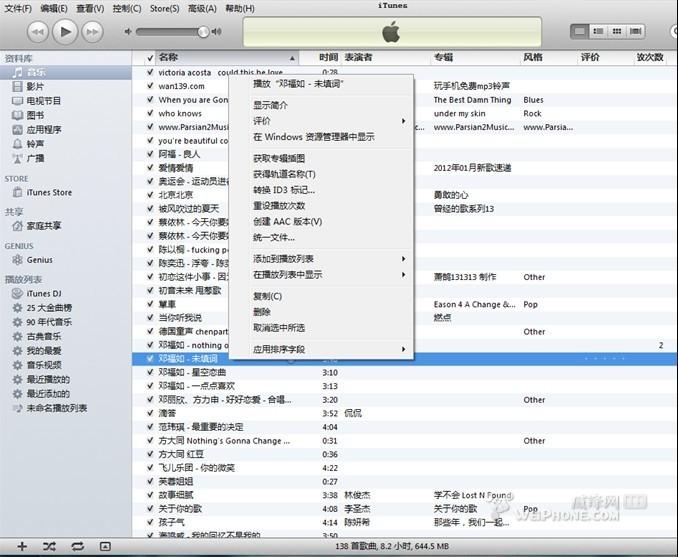Image resolution: width=678 pixels, height=557 pixels.
Task: Switch to the grid view
Action: (x=617, y=31)
